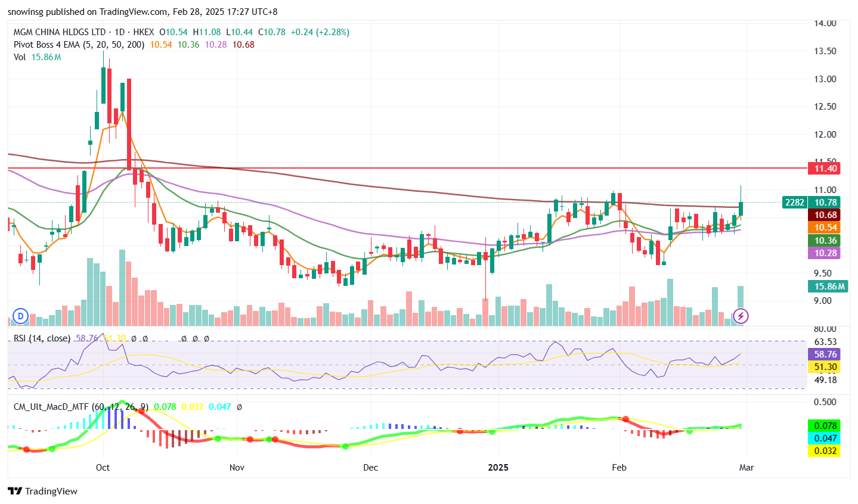Select the high price H11.08

(207, 32)
